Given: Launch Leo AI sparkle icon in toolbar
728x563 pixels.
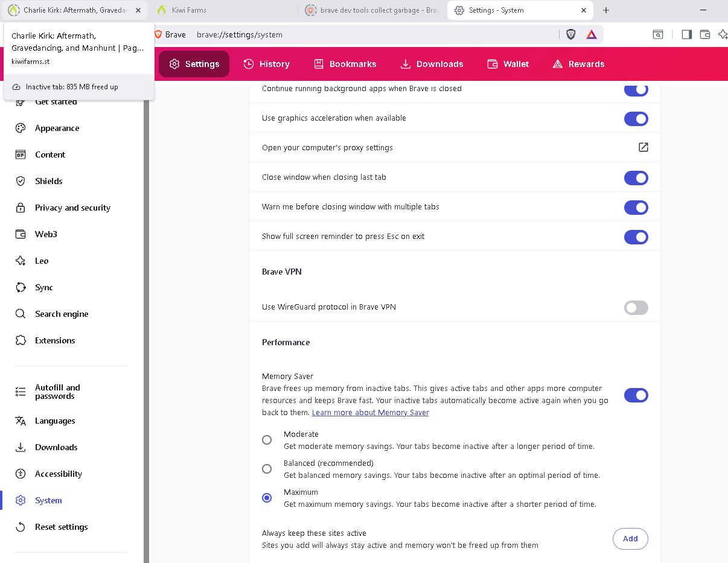Looking at the screenshot, I should click(x=722, y=34).
